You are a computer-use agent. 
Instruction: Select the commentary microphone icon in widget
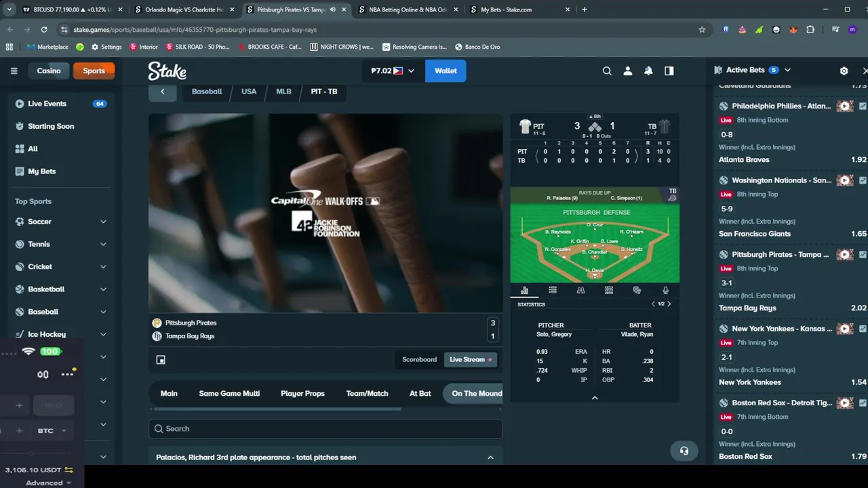point(665,290)
